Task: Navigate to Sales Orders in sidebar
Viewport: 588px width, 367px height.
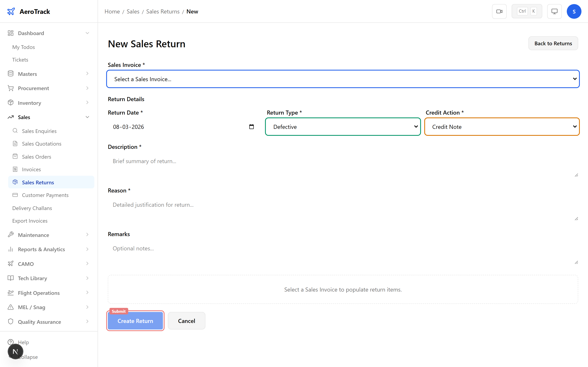Action: point(37,156)
